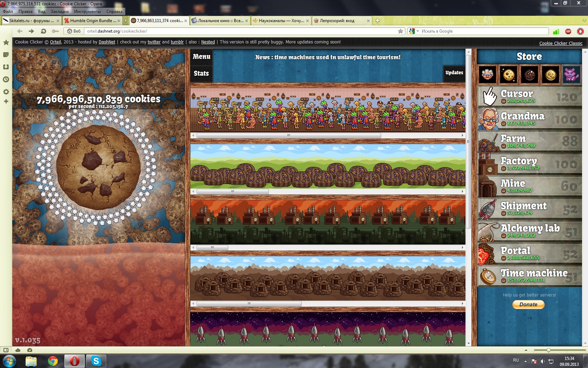Click the password wand key icon
588x368 pixels.
(55, 31)
